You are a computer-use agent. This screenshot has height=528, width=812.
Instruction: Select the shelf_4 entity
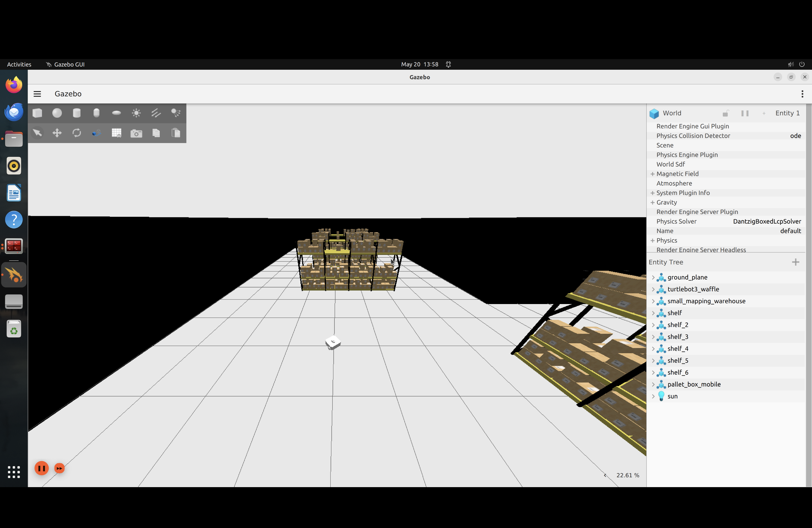pos(678,349)
